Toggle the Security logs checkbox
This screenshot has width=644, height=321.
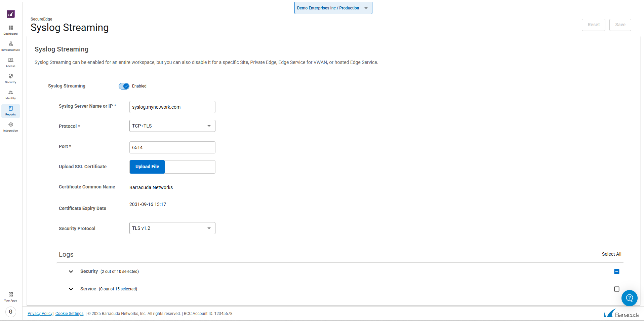point(616,272)
